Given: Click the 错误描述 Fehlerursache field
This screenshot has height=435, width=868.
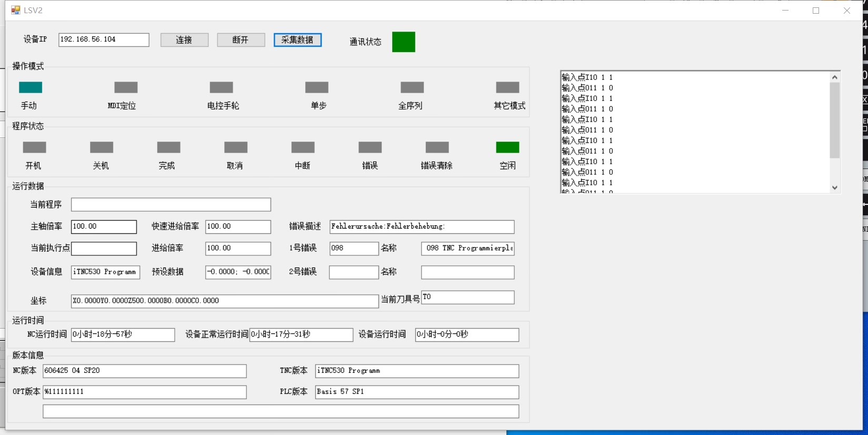Looking at the screenshot, I should (x=422, y=227).
